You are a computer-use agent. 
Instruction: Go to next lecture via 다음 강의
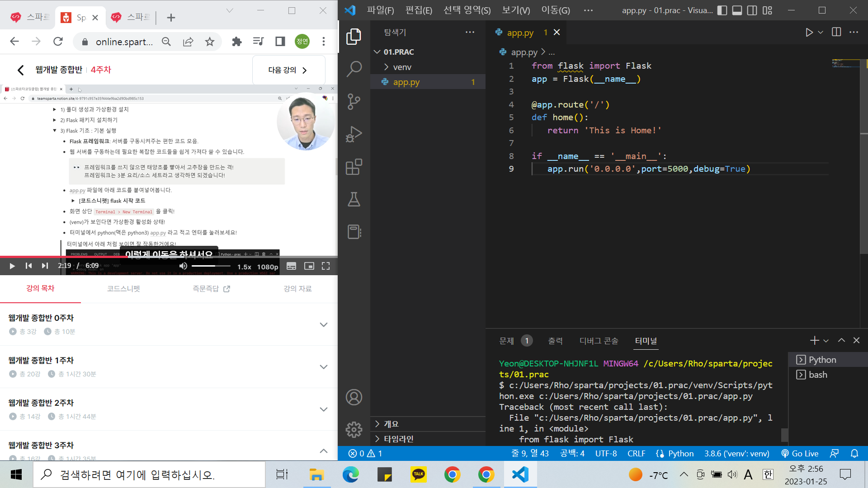(288, 70)
